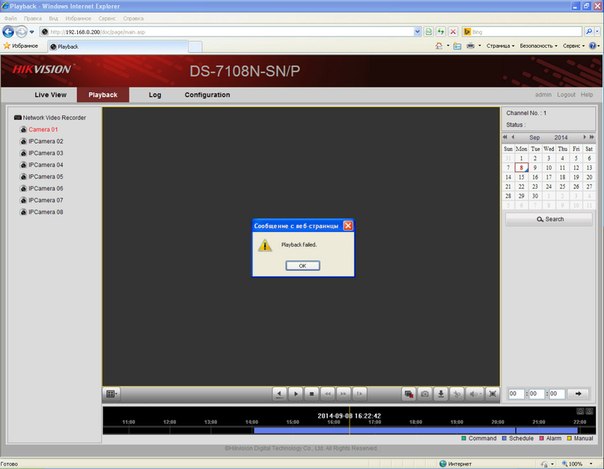Select IPCamera 08 in the device tree
The image size is (604, 469).
(42, 212)
